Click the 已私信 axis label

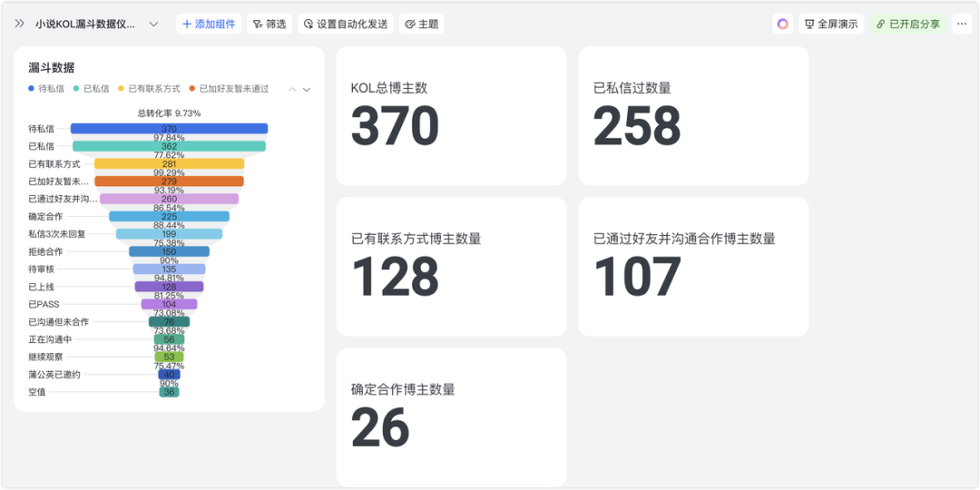[x=41, y=146]
